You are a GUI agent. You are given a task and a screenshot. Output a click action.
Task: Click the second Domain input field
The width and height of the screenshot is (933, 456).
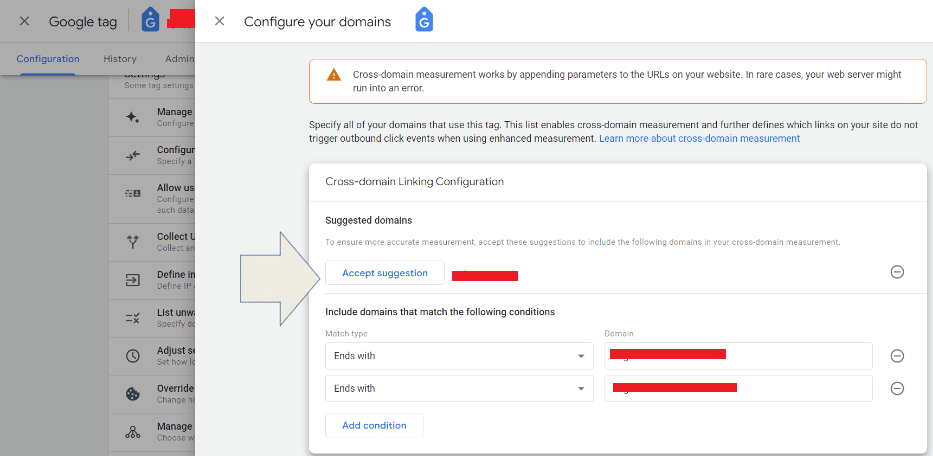tap(738, 388)
